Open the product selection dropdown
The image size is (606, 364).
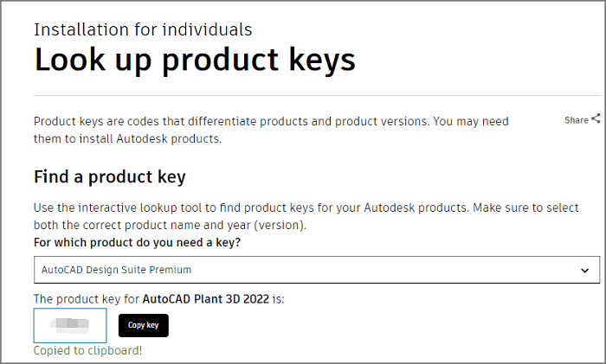point(316,270)
